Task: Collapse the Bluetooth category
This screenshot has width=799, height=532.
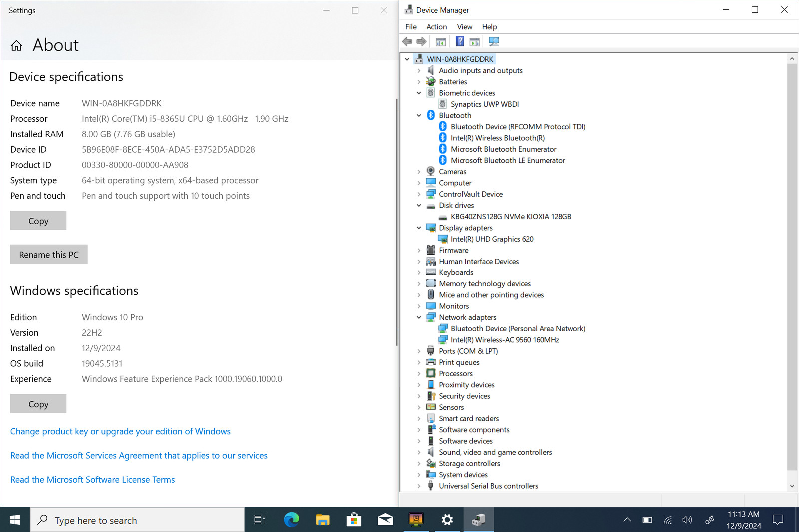Action: coord(419,116)
